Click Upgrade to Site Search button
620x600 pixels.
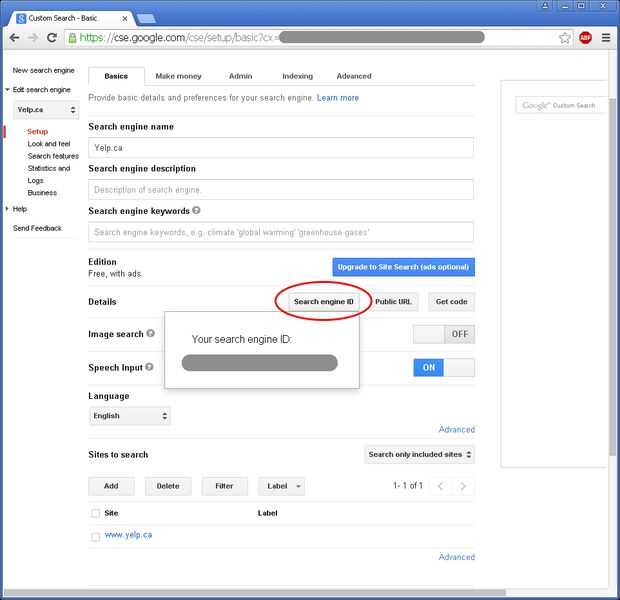(x=403, y=267)
